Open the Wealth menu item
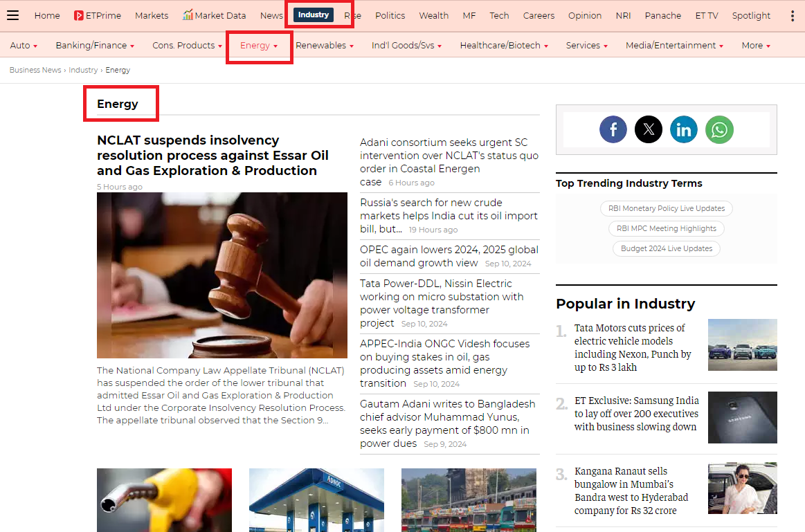Image resolution: width=805 pixels, height=532 pixels. 433,15
